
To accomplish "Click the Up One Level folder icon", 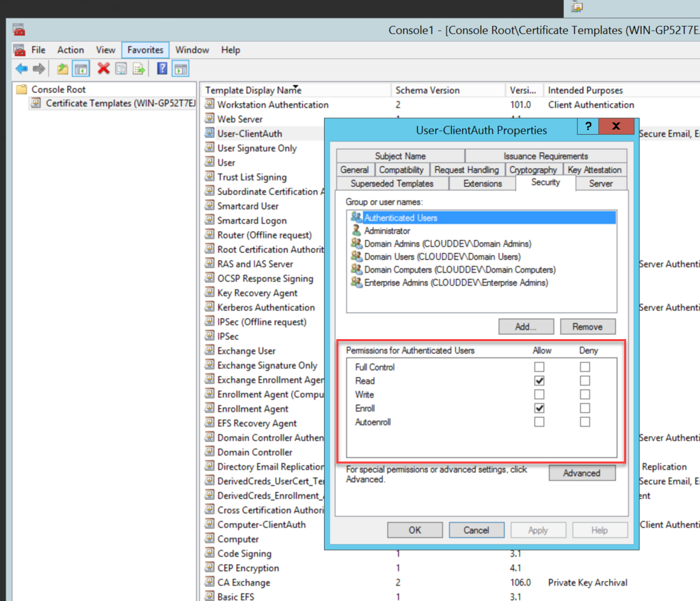I will (x=62, y=68).
